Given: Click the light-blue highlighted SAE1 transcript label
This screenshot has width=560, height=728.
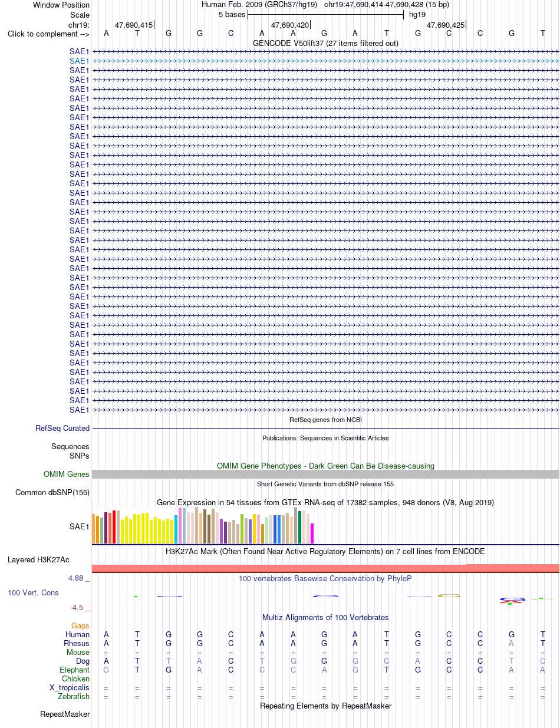Looking at the screenshot, I should [x=79, y=61].
